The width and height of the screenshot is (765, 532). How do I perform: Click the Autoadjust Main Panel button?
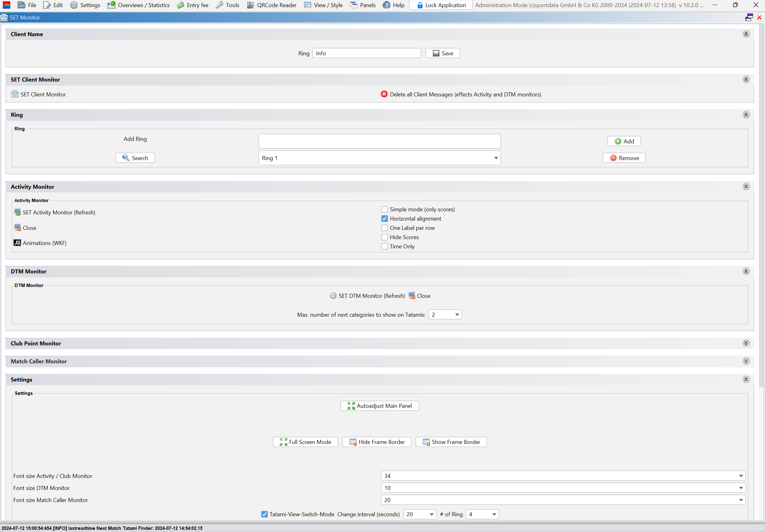point(379,406)
